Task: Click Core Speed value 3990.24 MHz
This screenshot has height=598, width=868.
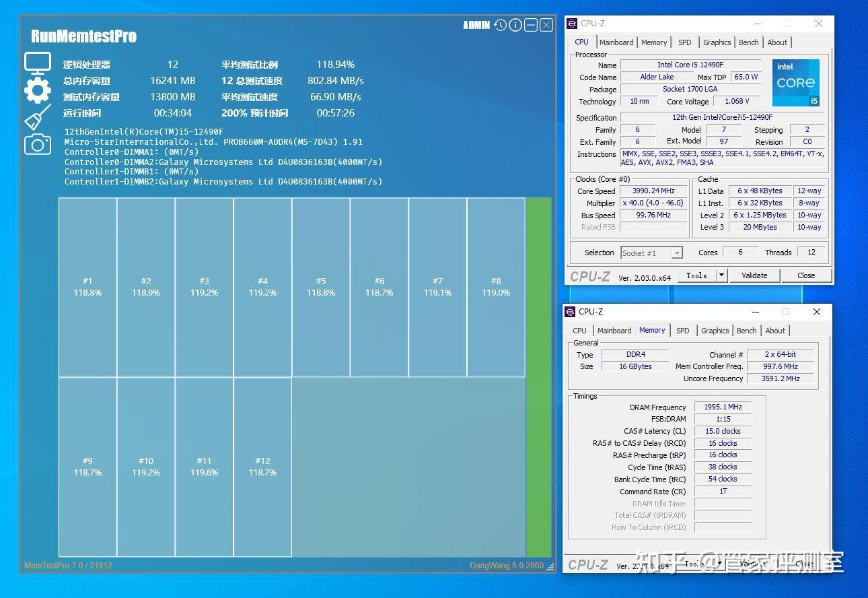Action: point(655,191)
